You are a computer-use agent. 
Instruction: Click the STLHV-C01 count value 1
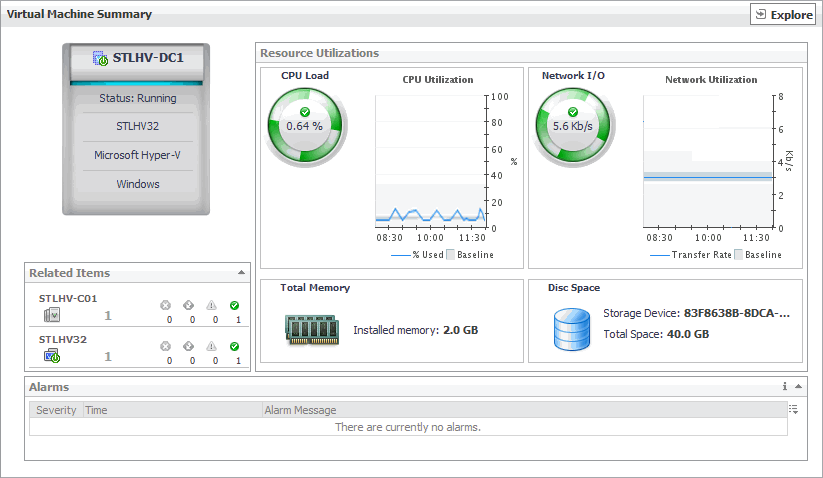tap(108, 315)
